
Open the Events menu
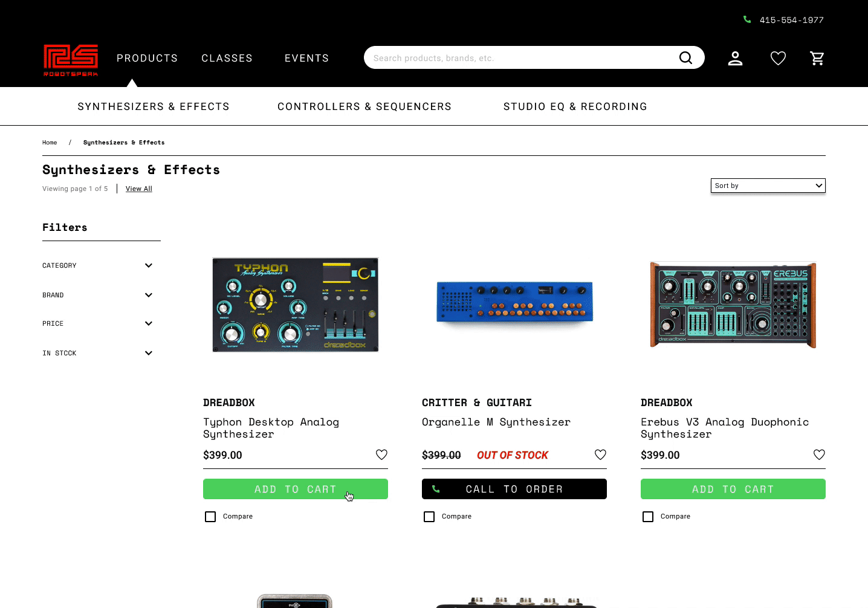pyautogui.click(x=307, y=58)
